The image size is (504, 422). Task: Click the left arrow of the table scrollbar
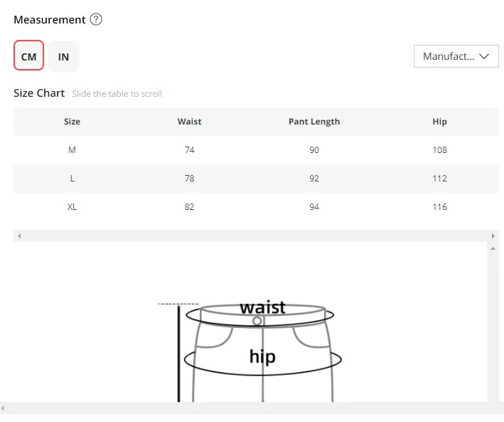tap(19, 236)
